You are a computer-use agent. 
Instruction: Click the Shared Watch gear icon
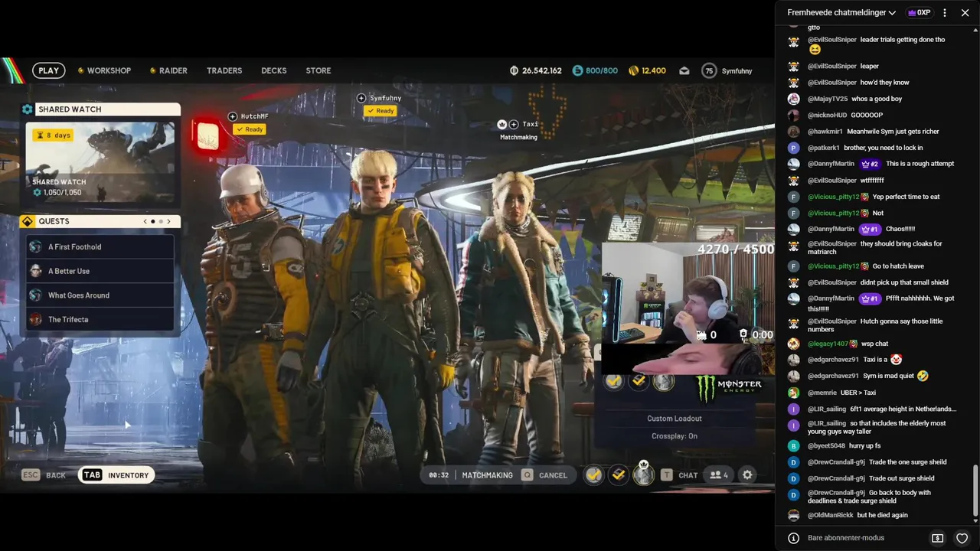point(28,109)
